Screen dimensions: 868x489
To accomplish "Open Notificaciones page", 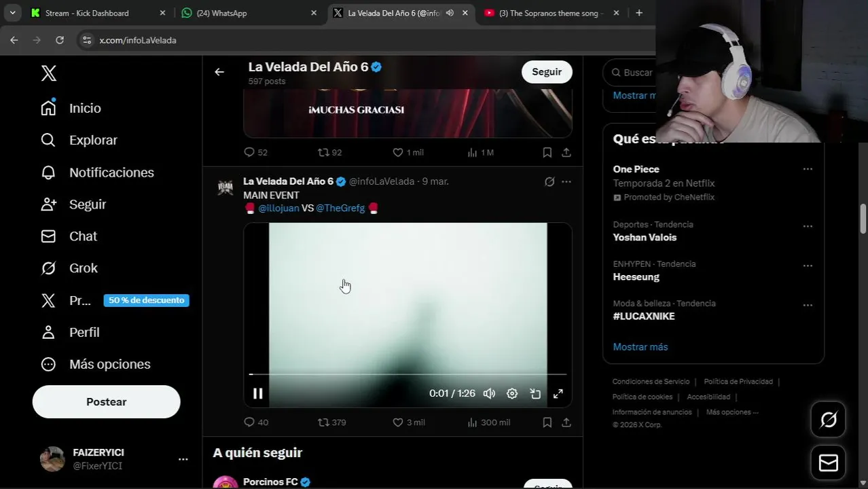I will [x=97, y=173].
